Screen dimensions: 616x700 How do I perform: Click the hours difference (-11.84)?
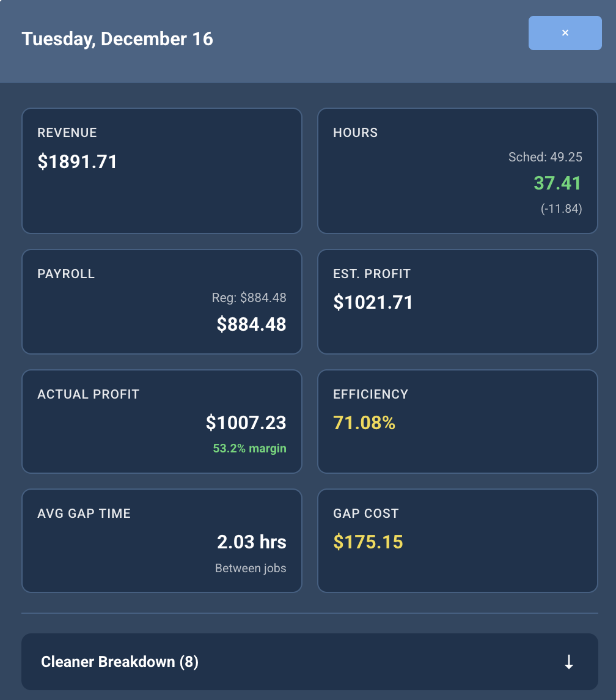click(x=561, y=208)
